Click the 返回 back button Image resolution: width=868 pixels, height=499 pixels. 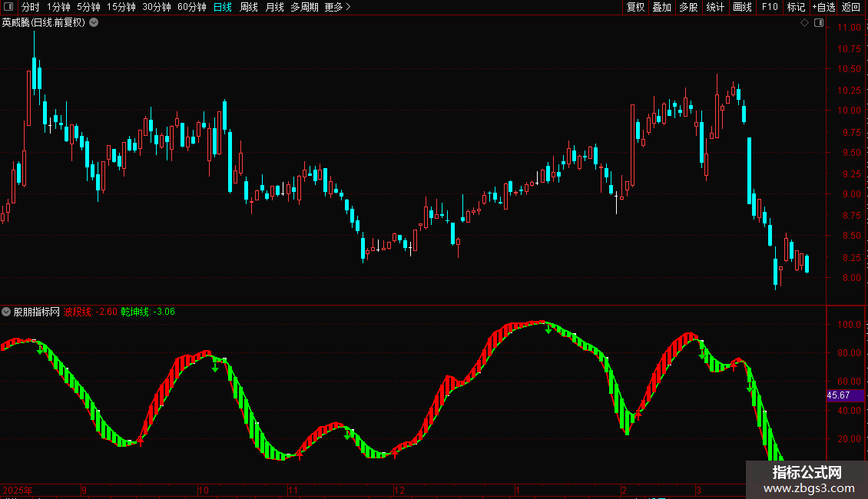pyautogui.click(x=851, y=7)
